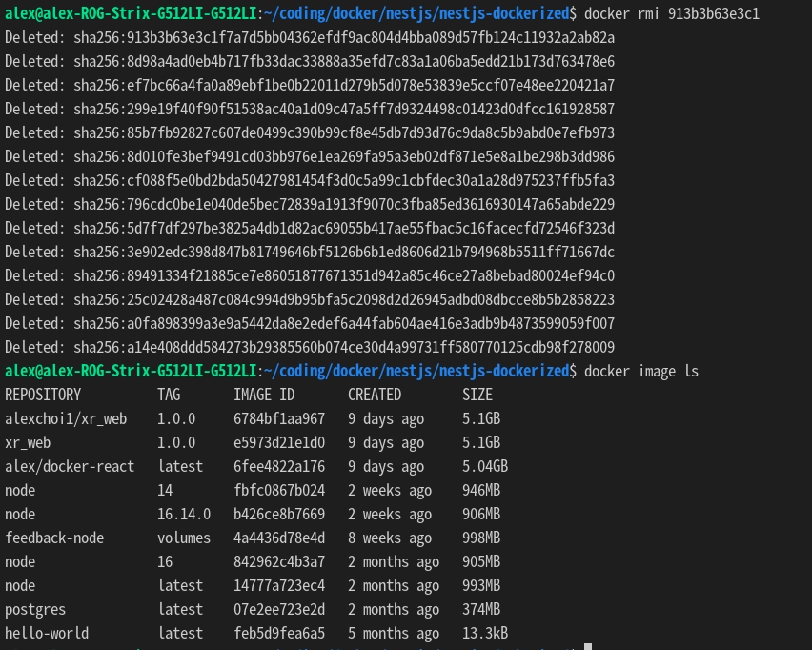Image resolution: width=812 pixels, height=650 pixels.
Task: Click image ID 14777a723ec4
Action: click(x=279, y=586)
